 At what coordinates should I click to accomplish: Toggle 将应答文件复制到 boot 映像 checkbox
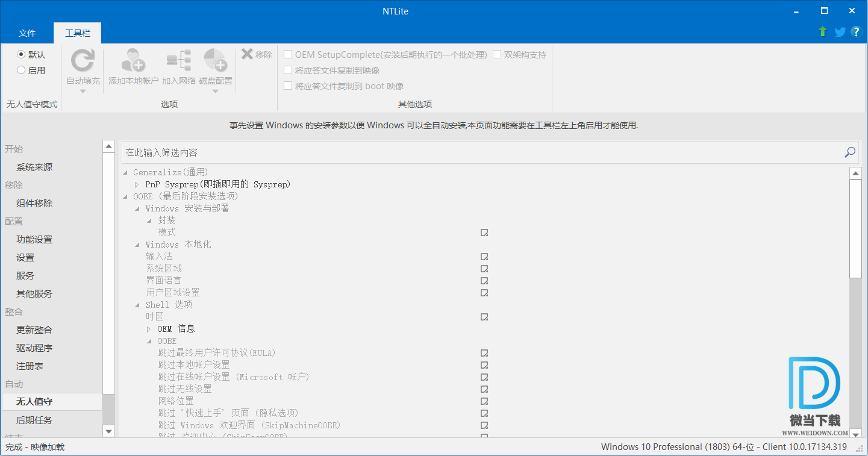(x=288, y=86)
